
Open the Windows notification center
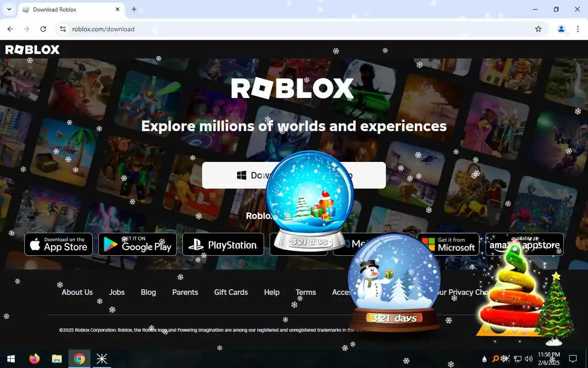tap(573, 359)
